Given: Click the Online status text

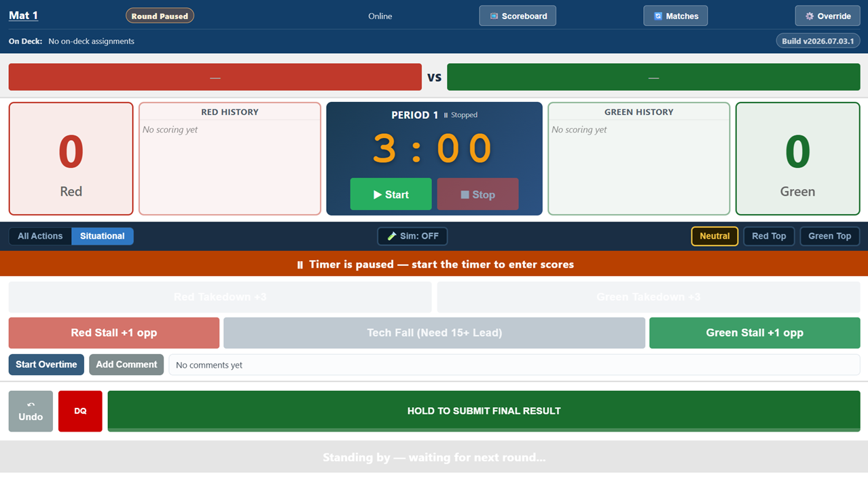Looking at the screenshot, I should coord(380,16).
